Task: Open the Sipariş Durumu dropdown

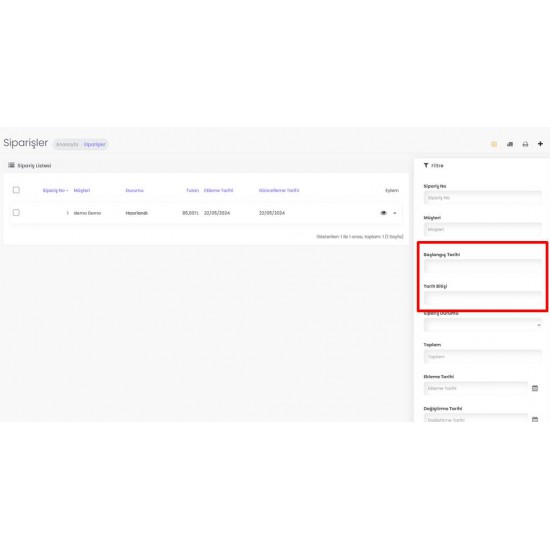Action: click(x=483, y=325)
